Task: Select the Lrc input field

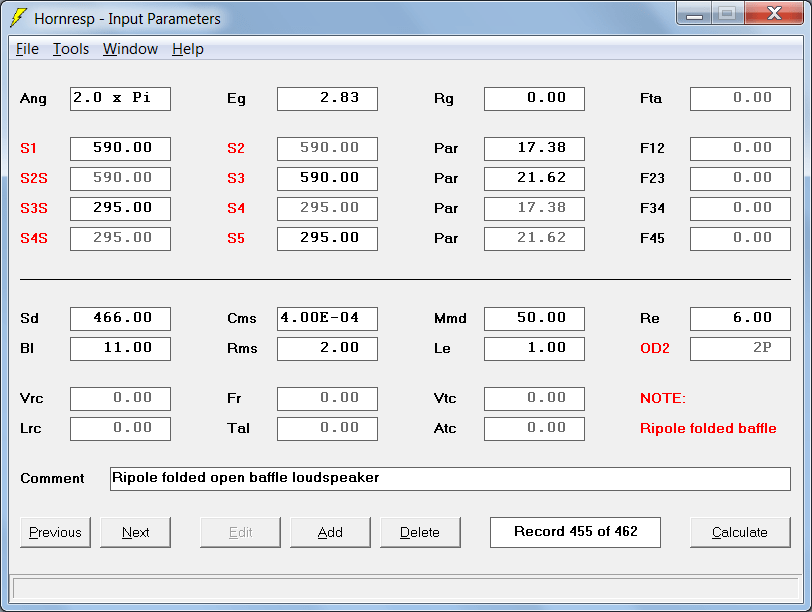Action: pyautogui.click(x=120, y=429)
